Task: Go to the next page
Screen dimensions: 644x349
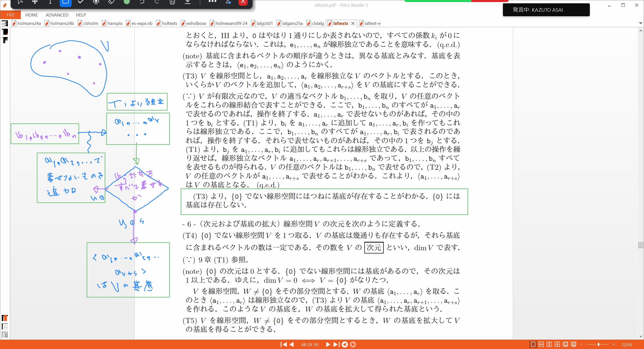Action: point(328,344)
